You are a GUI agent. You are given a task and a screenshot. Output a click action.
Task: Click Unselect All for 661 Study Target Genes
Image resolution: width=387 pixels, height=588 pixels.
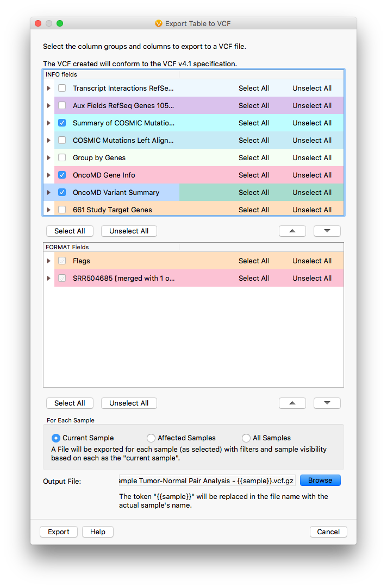[312, 210]
